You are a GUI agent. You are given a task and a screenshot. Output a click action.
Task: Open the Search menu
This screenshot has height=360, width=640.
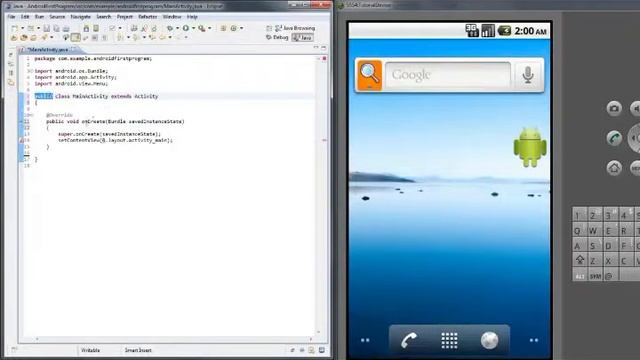(104, 17)
